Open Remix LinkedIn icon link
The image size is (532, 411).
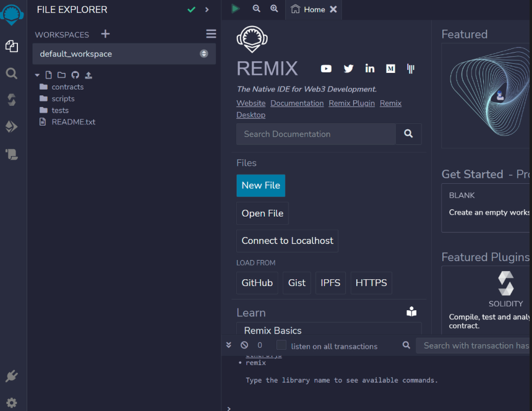tap(370, 69)
